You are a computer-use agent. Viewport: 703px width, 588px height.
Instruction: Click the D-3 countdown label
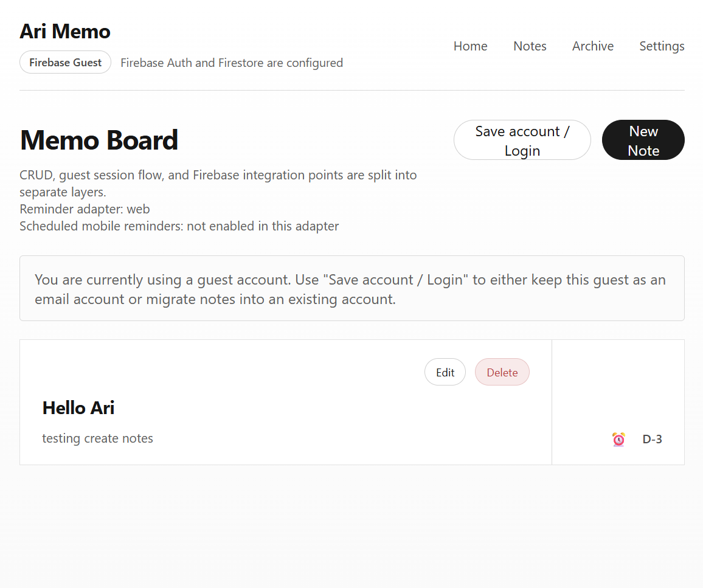click(652, 439)
